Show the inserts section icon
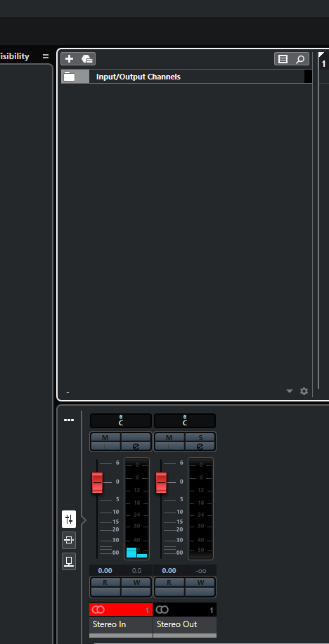Viewport: 329px width, 644px height. click(x=69, y=540)
